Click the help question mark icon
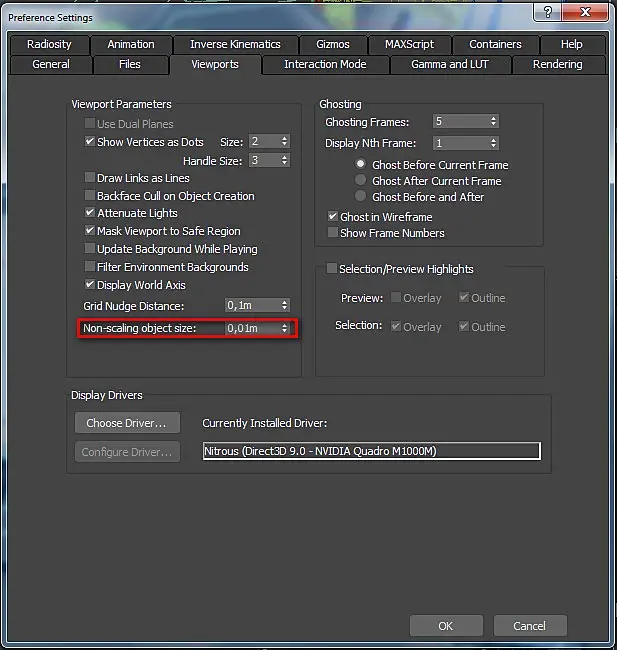Image resolution: width=617 pixels, height=650 pixels. [x=547, y=12]
